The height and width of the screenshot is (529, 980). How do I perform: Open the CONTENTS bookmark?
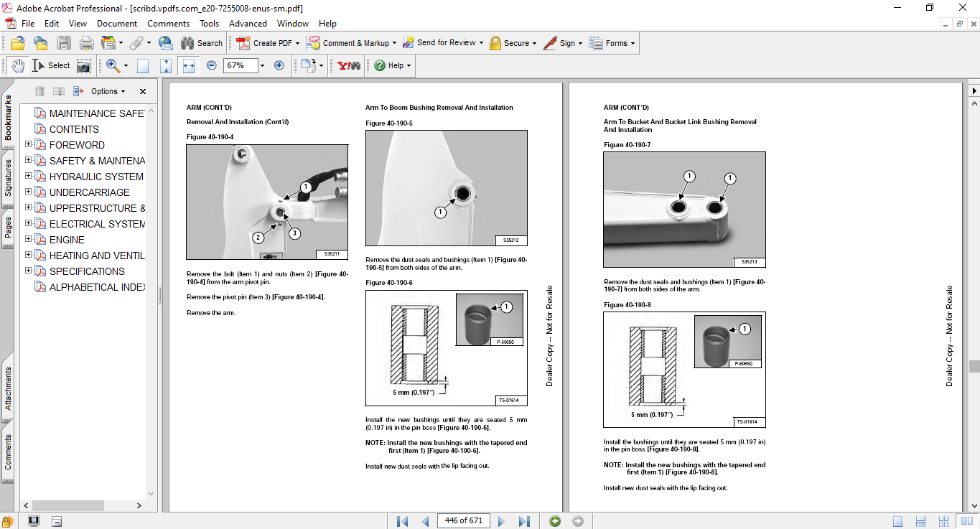pos(74,129)
